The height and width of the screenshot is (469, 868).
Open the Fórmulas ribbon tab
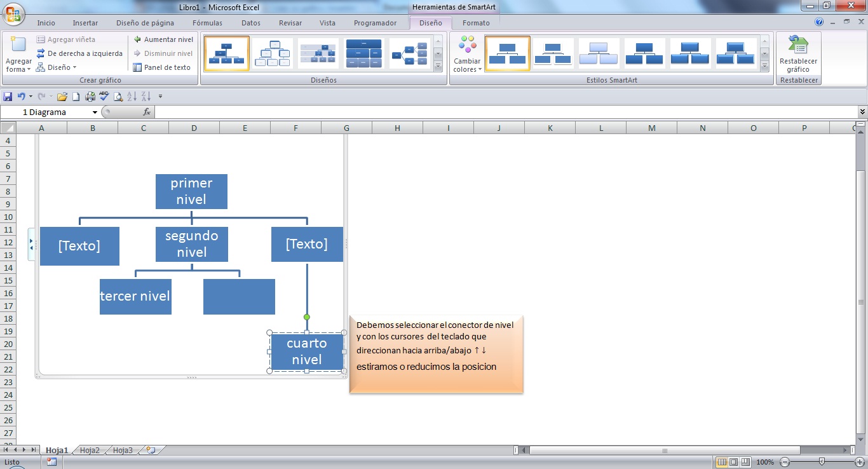pos(207,23)
